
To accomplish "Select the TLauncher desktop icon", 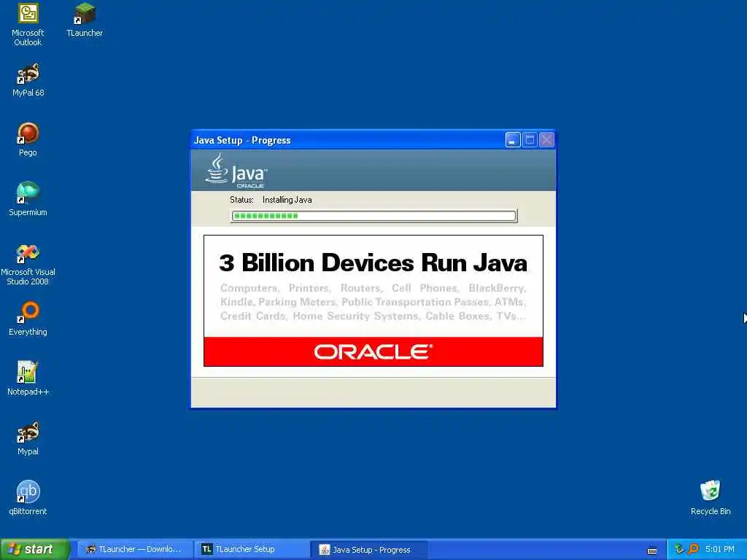I will pyautogui.click(x=85, y=20).
